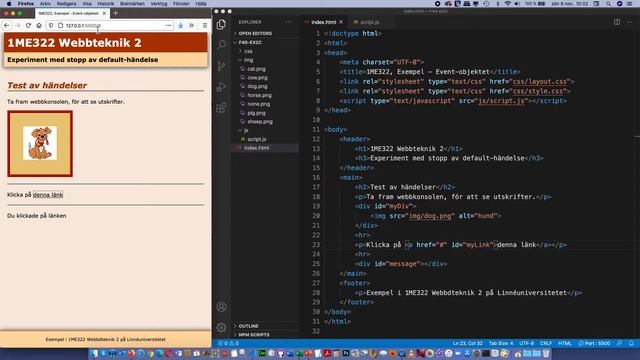Click the 'denna länk' hyperlink
Image resolution: width=640 pixels, height=360 pixels.
[48, 195]
